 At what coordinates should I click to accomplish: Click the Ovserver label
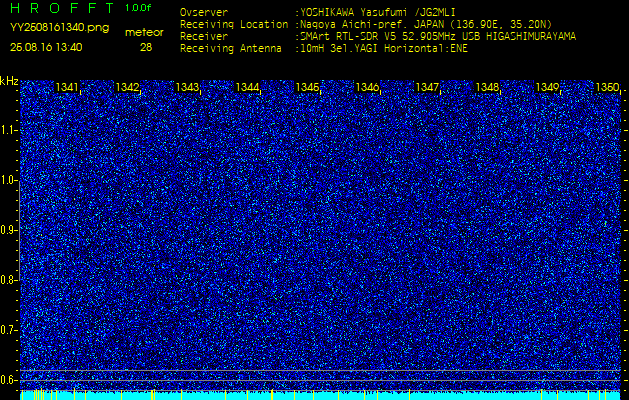tap(204, 12)
